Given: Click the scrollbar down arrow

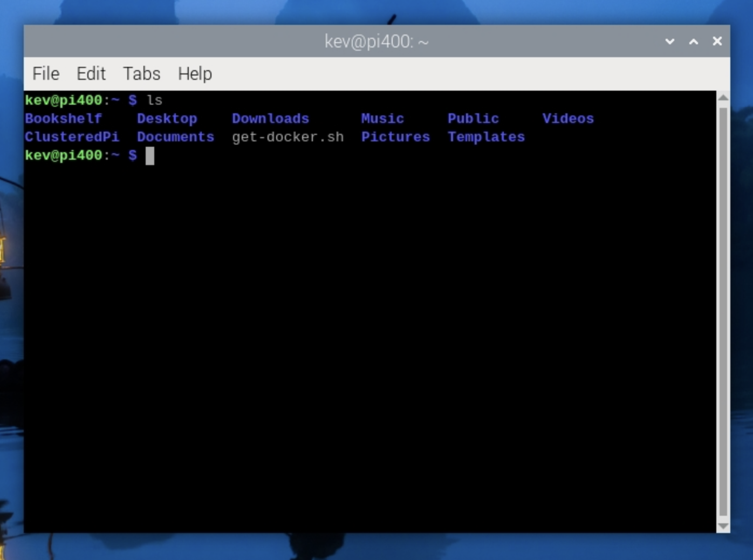Looking at the screenshot, I should [x=723, y=526].
